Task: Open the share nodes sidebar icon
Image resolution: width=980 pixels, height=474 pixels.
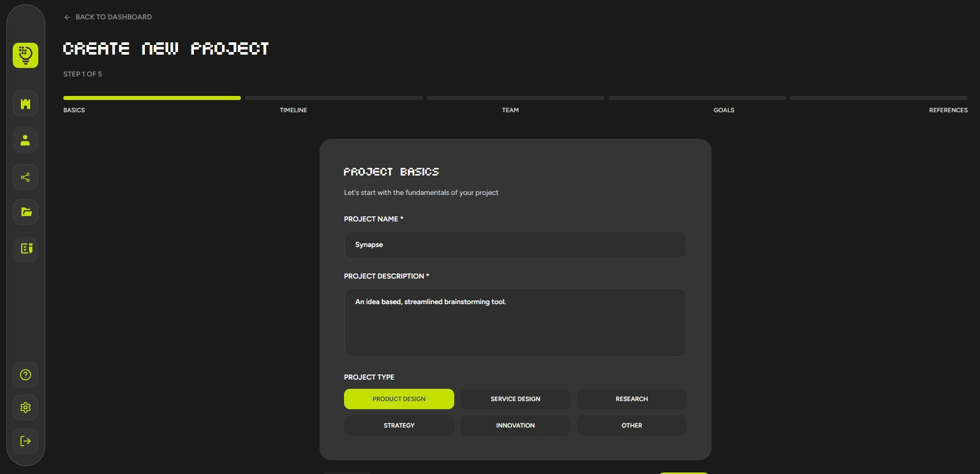Action: tap(26, 177)
